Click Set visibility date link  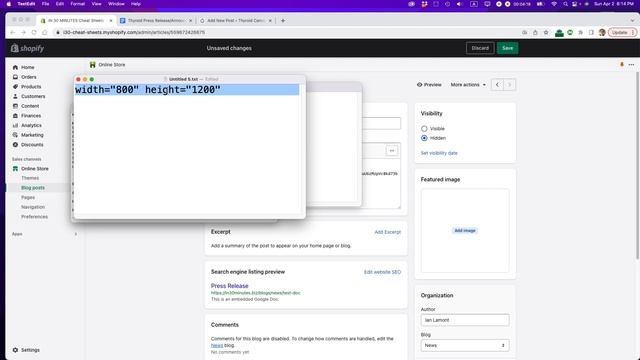439,153
